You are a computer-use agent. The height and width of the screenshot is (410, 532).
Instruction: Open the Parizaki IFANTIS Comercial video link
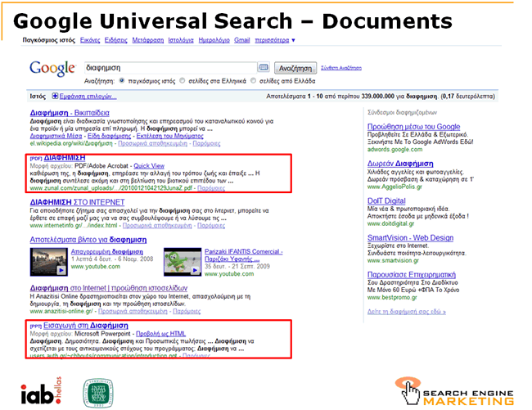[x=243, y=255]
